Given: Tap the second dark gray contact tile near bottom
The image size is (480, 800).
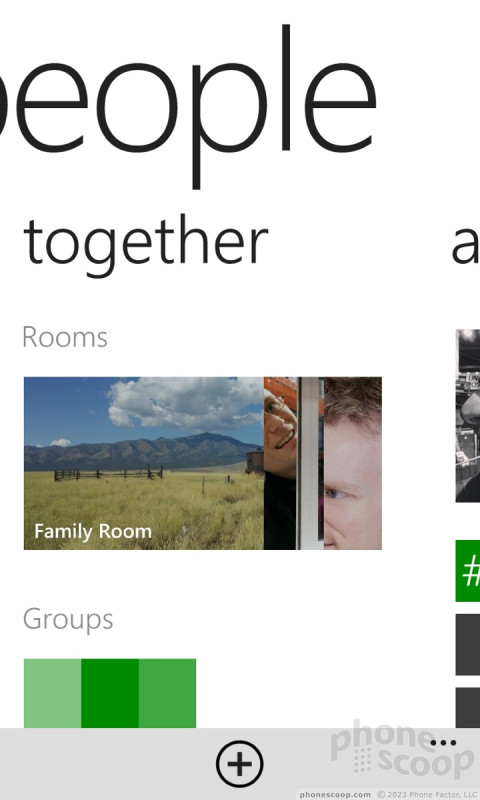Looking at the screenshot, I should [468, 708].
